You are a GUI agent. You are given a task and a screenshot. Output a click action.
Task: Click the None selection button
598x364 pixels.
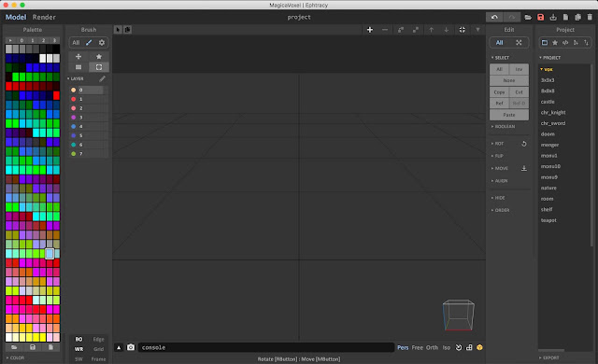[x=509, y=80]
